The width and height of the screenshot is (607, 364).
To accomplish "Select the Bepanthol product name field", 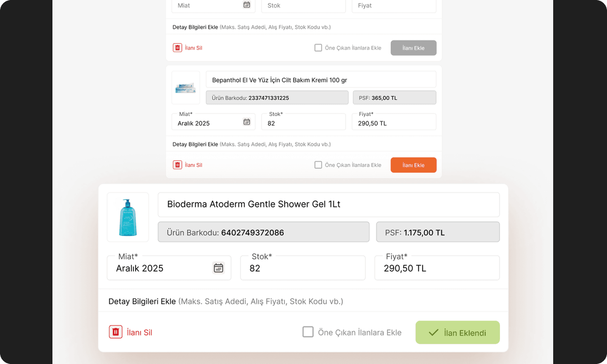I will 320,79.
